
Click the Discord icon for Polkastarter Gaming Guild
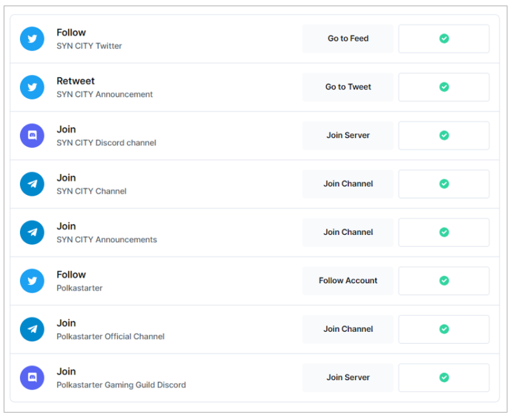tap(32, 378)
